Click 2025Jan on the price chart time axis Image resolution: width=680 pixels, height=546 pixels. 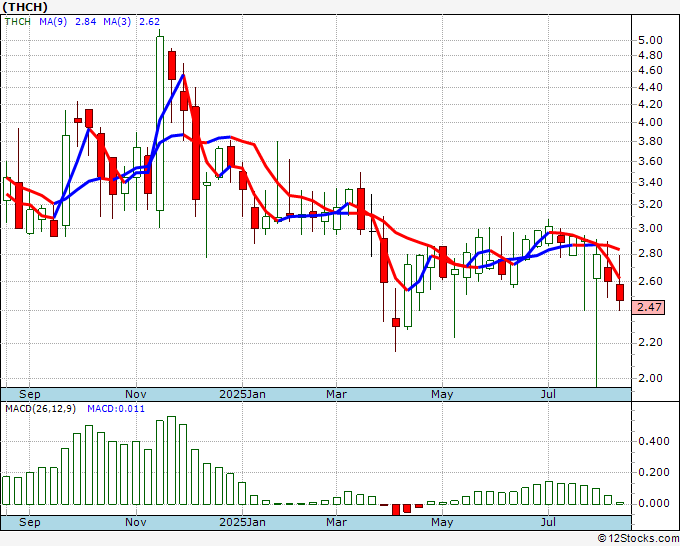[x=242, y=394]
